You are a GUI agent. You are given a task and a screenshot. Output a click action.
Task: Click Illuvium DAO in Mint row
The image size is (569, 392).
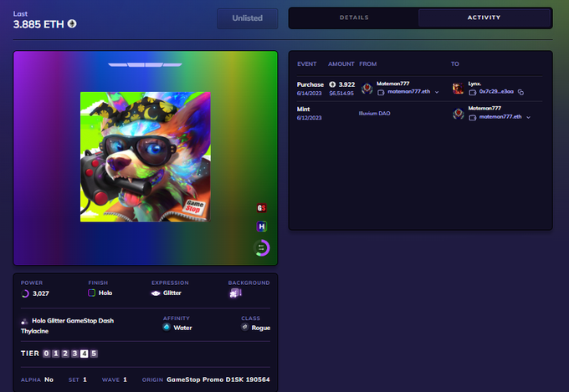(374, 113)
